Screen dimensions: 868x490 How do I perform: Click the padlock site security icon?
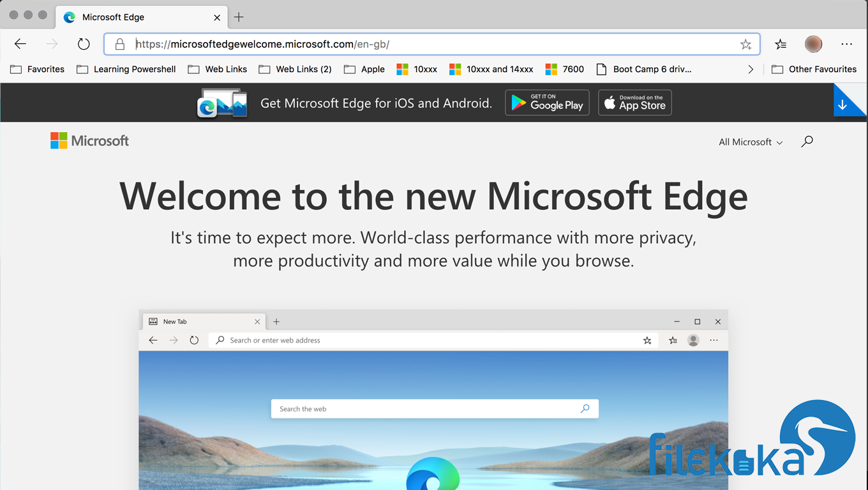[x=119, y=44]
